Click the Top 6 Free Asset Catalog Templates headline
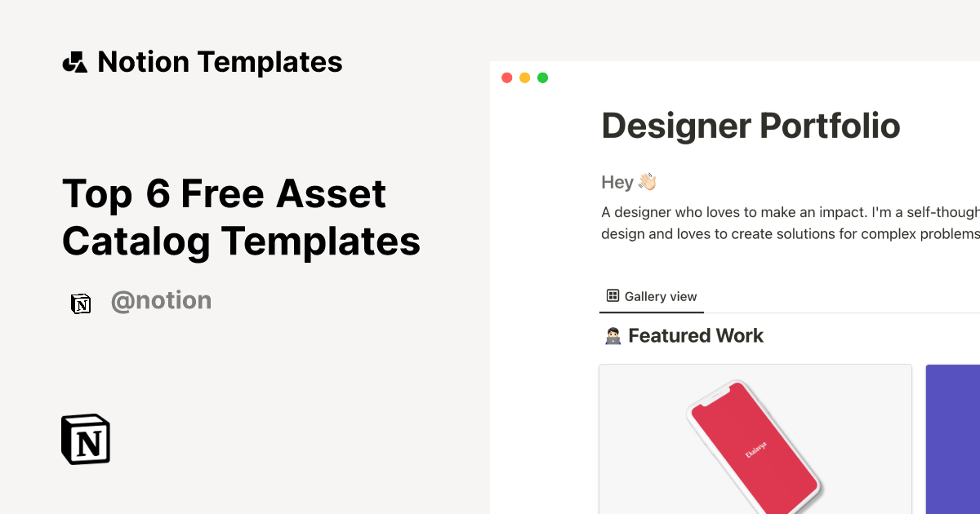The height and width of the screenshot is (514, 980). 241,217
